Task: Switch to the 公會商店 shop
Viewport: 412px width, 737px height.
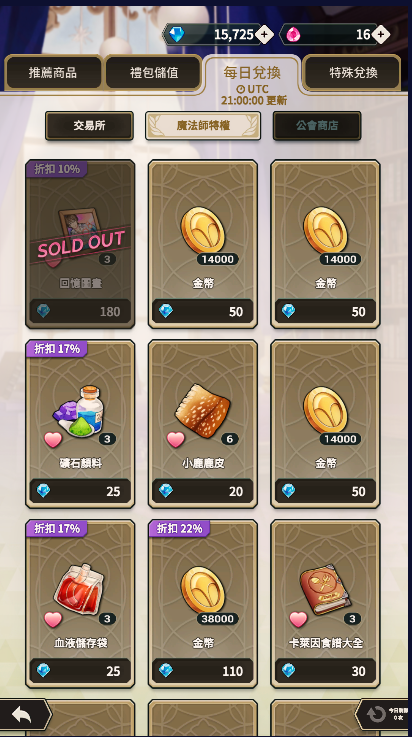Action: point(317,125)
